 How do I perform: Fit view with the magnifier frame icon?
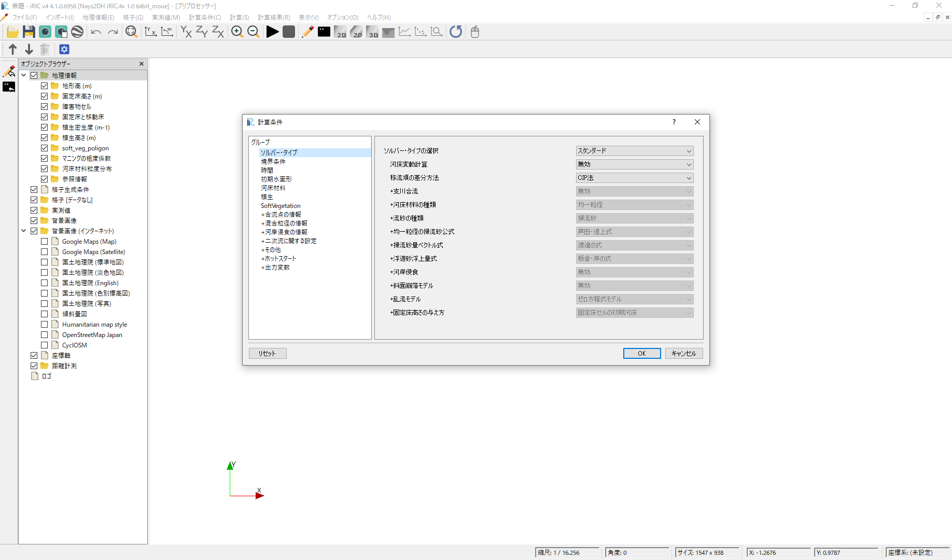click(x=132, y=32)
